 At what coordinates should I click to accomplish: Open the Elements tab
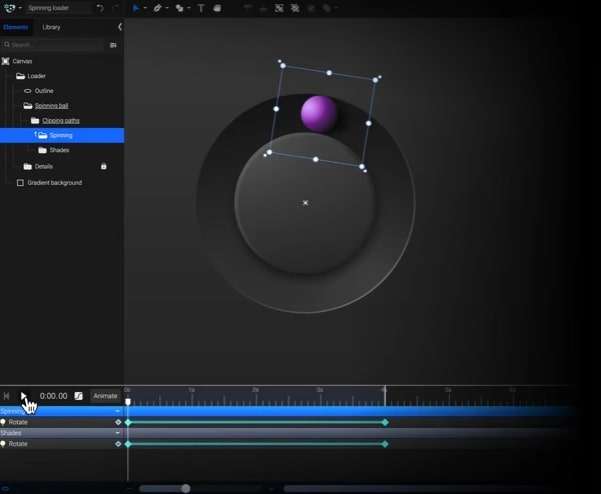(16, 27)
